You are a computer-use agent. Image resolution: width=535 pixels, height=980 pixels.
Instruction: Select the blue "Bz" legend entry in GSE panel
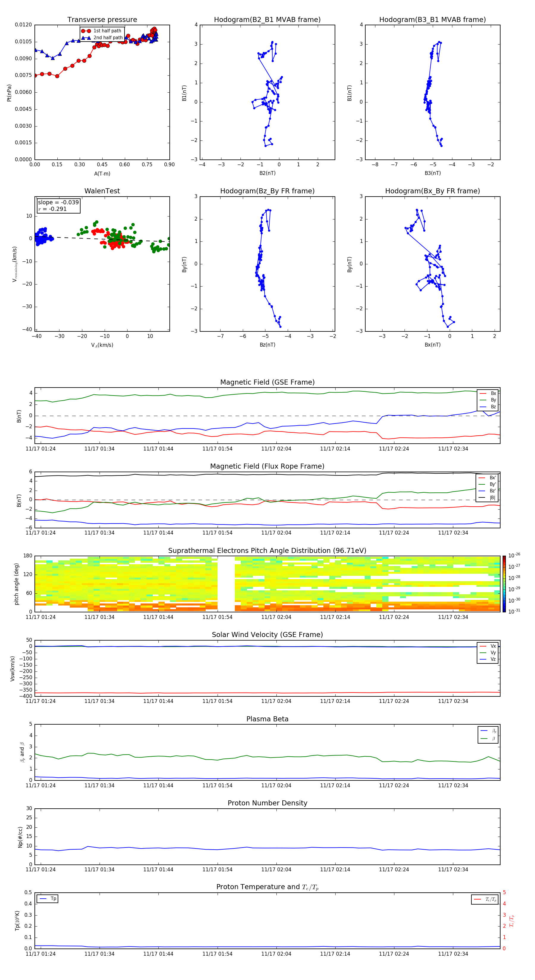488,407
